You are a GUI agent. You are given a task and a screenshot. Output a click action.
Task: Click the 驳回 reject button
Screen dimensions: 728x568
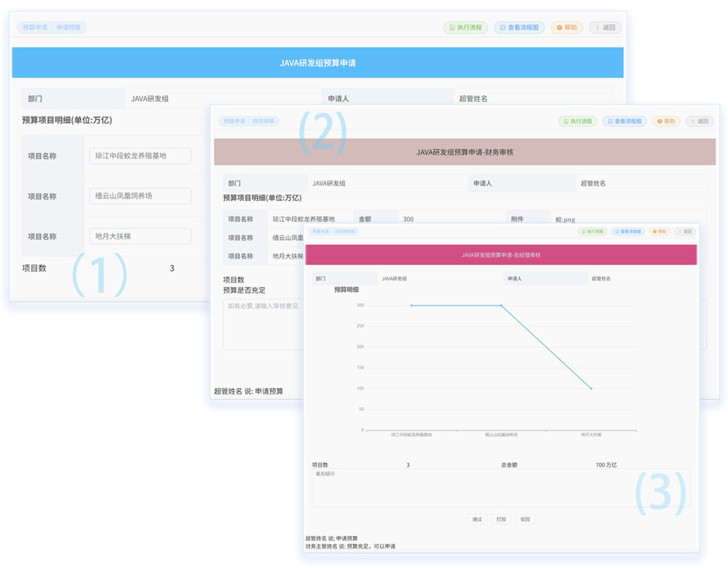point(524,519)
